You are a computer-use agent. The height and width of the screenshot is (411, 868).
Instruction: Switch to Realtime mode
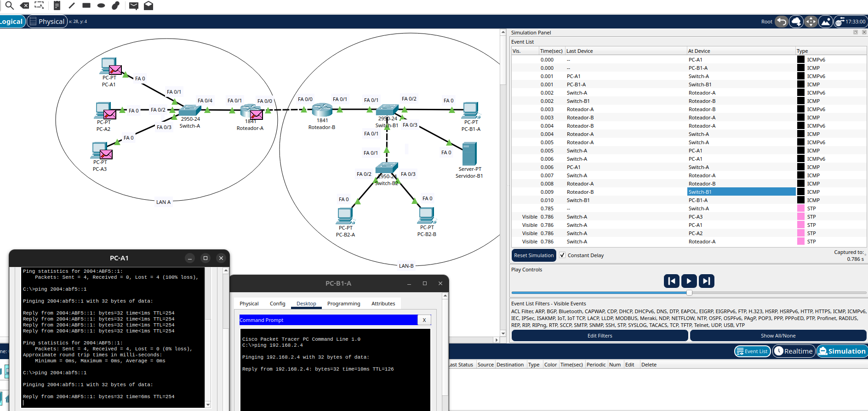pyautogui.click(x=794, y=351)
